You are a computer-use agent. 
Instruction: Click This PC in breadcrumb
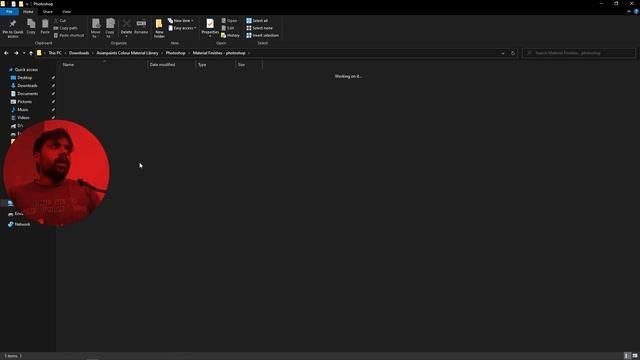[x=55, y=53]
